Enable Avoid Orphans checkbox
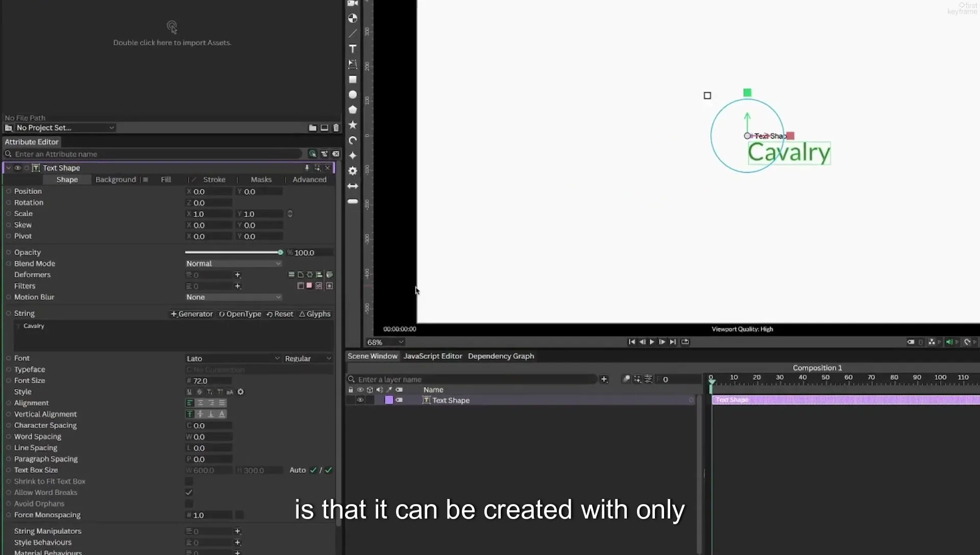 [x=189, y=503]
